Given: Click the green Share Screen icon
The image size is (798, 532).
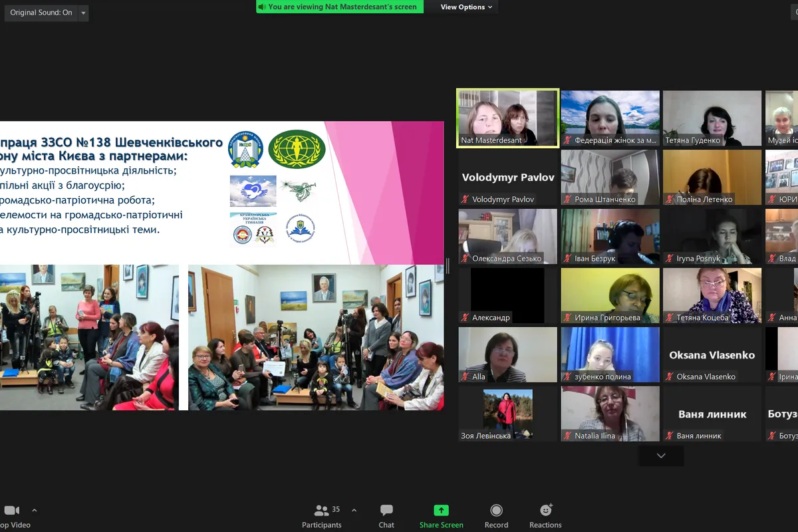Looking at the screenshot, I should (441, 510).
